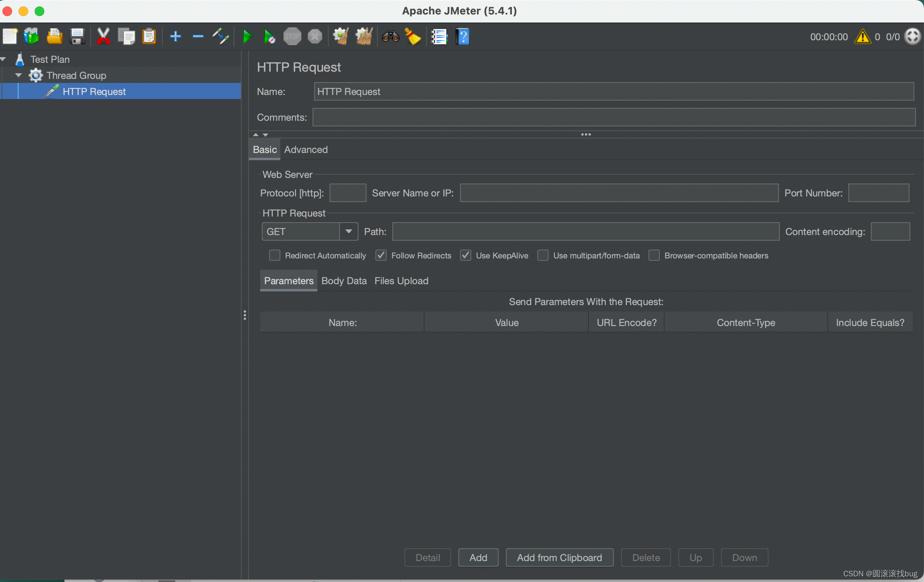This screenshot has width=924, height=582.
Task: Open Search with binoculars icon
Action: point(390,37)
